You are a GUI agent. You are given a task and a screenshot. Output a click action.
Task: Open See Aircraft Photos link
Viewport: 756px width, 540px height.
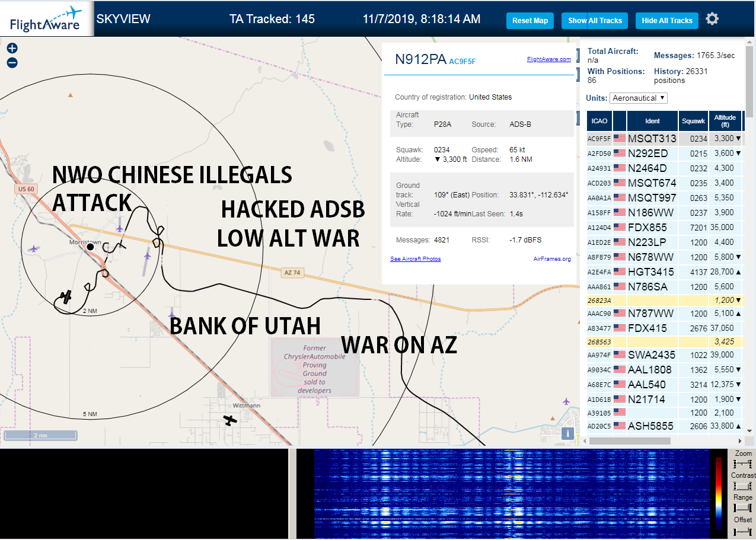tap(416, 259)
